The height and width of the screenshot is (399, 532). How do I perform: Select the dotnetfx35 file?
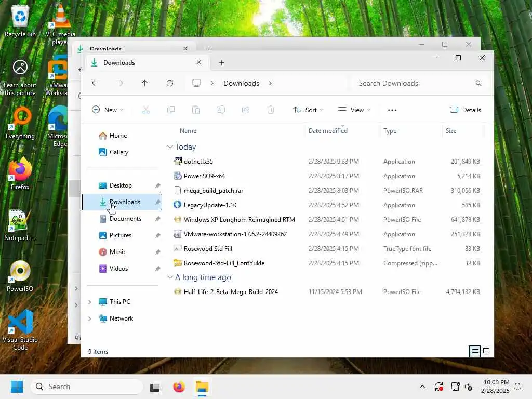click(x=198, y=162)
